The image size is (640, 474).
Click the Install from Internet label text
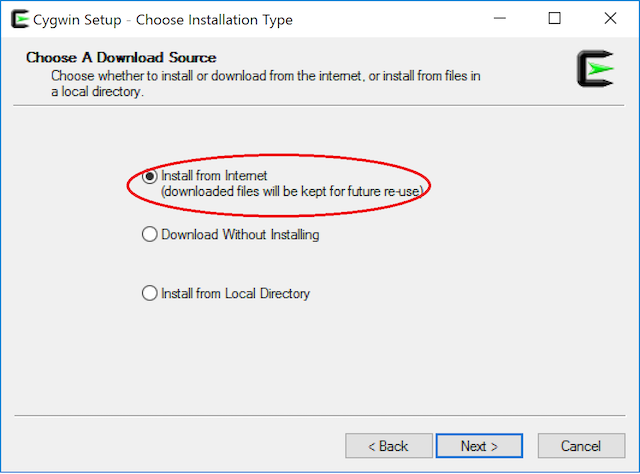coord(214,176)
